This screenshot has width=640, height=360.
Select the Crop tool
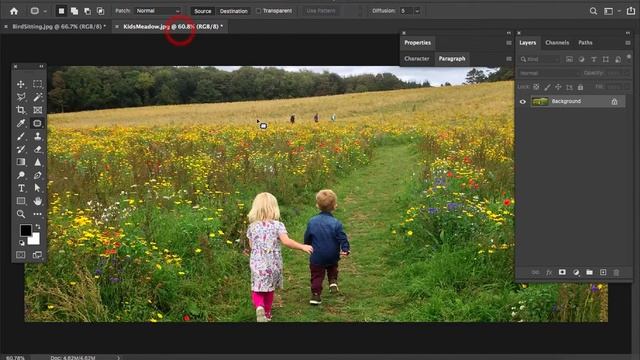pyautogui.click(x=20, y=110)
